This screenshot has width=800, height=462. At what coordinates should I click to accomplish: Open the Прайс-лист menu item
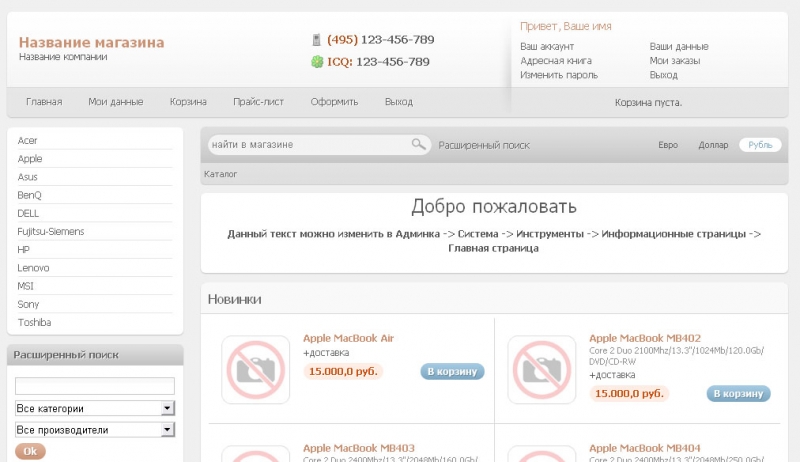pos(259,101)
